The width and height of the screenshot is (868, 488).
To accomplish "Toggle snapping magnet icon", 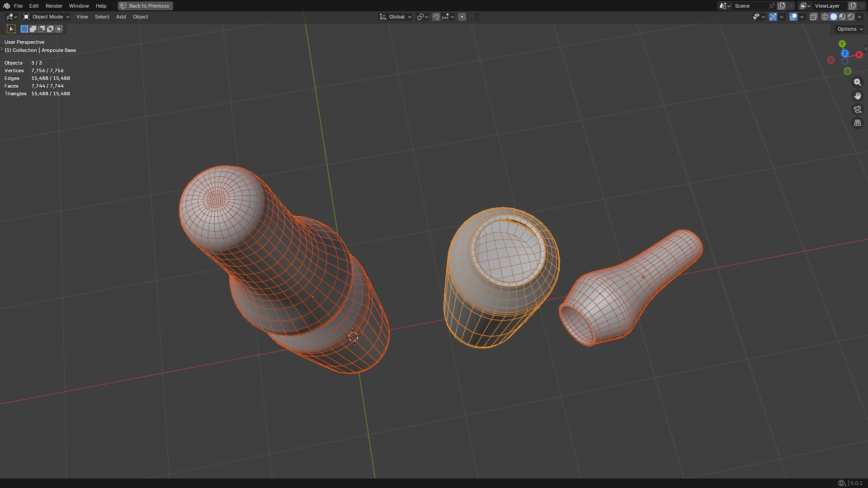I will point(436,17).
